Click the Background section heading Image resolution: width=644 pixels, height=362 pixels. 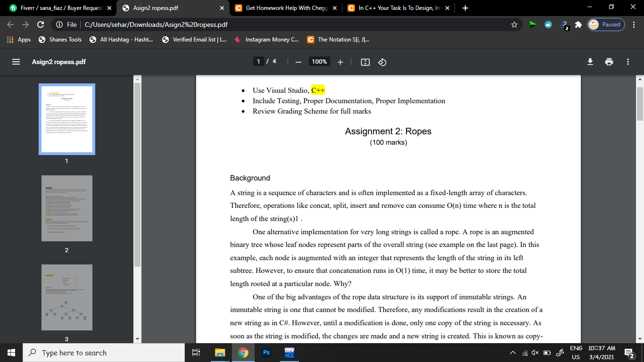point(250,178)
